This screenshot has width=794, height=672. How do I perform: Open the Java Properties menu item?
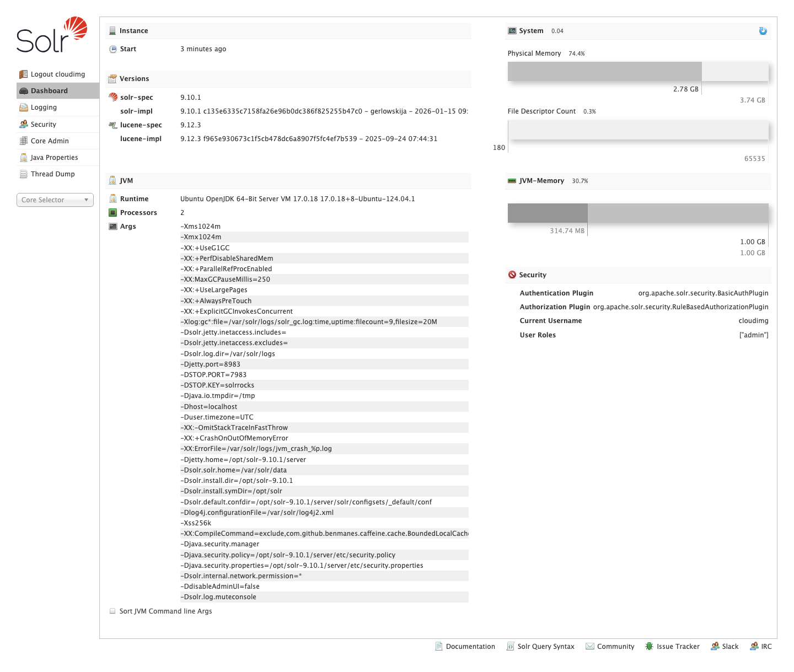click(58, 158)
